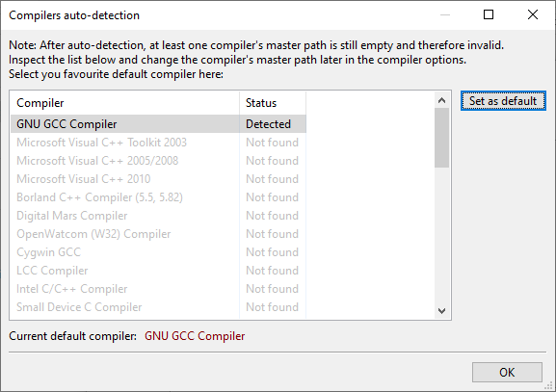
Task: Pick the Microsoft Visual C++ 2010 row
Action: click(158, 179)
